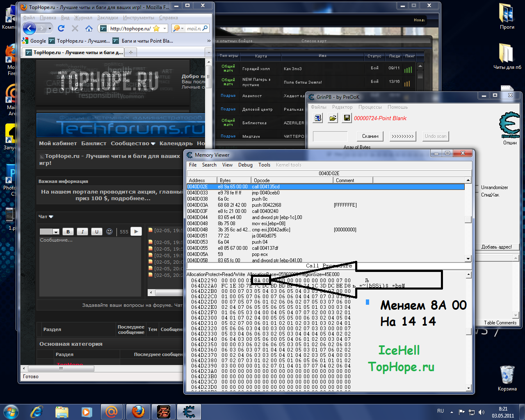Select the call 004135cd disassembly row
Screen dimensions: 525x420
pyautogui.click(x=325, y=187)
